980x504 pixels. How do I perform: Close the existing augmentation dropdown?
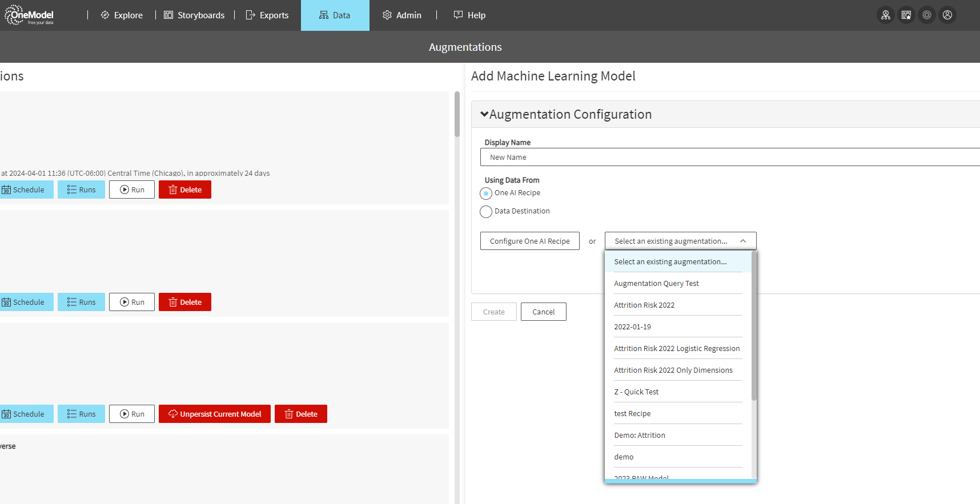coord(742,241)
